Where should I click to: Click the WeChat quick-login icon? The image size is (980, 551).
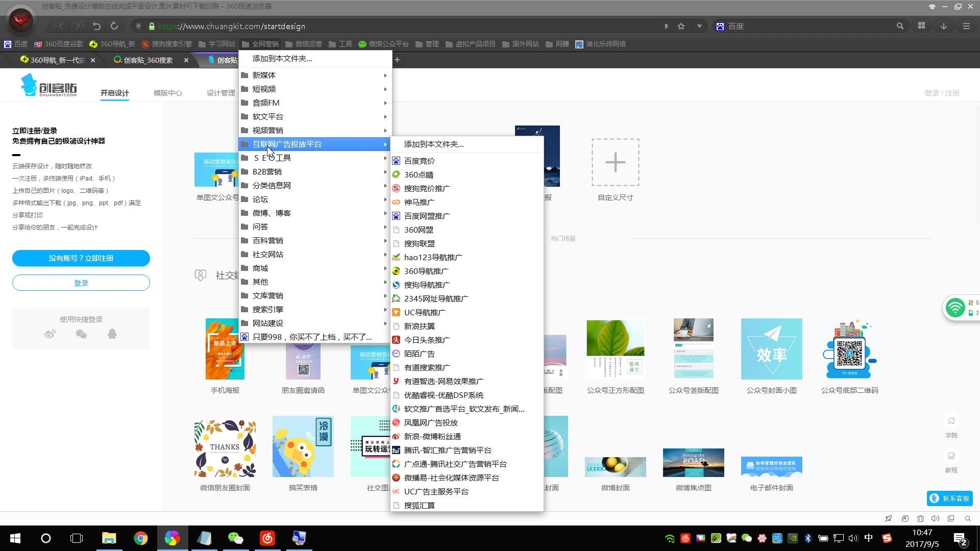(x=81, y=334)
